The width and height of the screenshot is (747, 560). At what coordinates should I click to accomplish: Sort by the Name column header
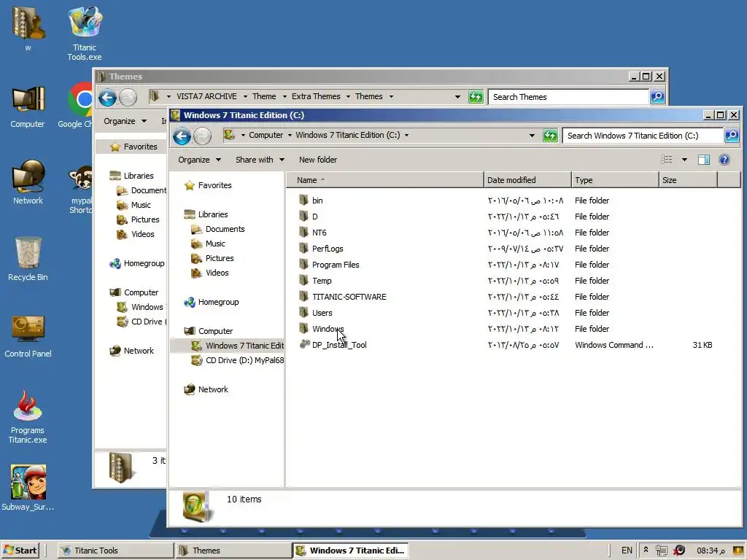[x=384, y=180]
